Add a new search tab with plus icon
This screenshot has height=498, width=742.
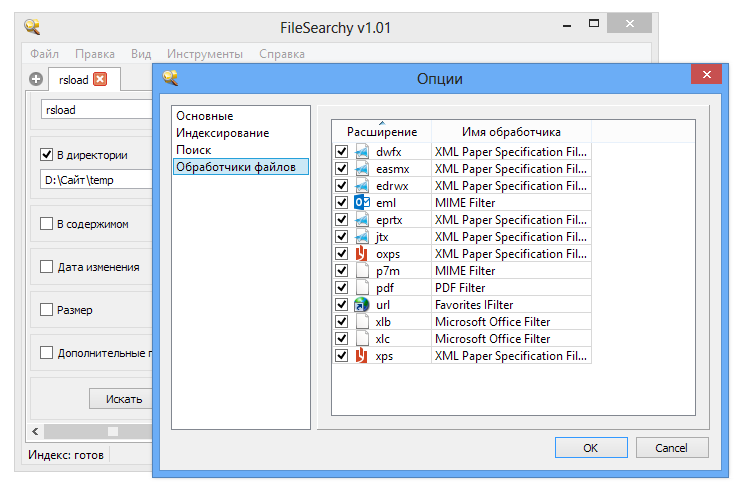pos(36,79)
